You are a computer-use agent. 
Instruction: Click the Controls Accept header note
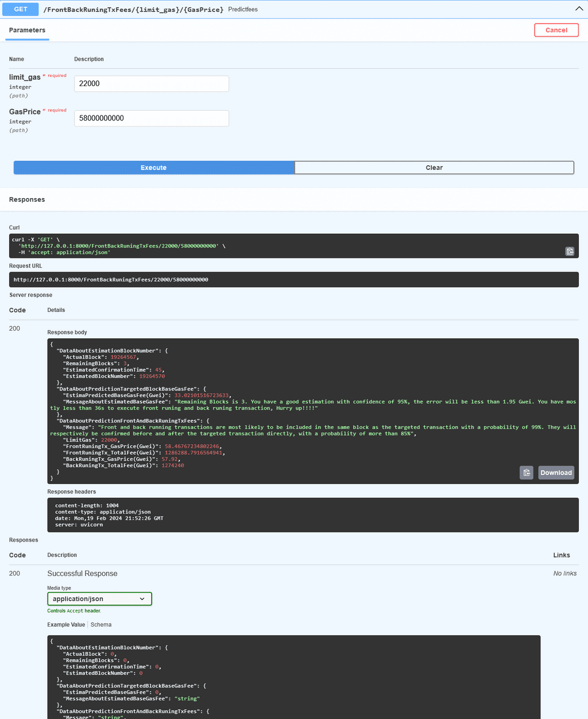click(x=74, y=611)
